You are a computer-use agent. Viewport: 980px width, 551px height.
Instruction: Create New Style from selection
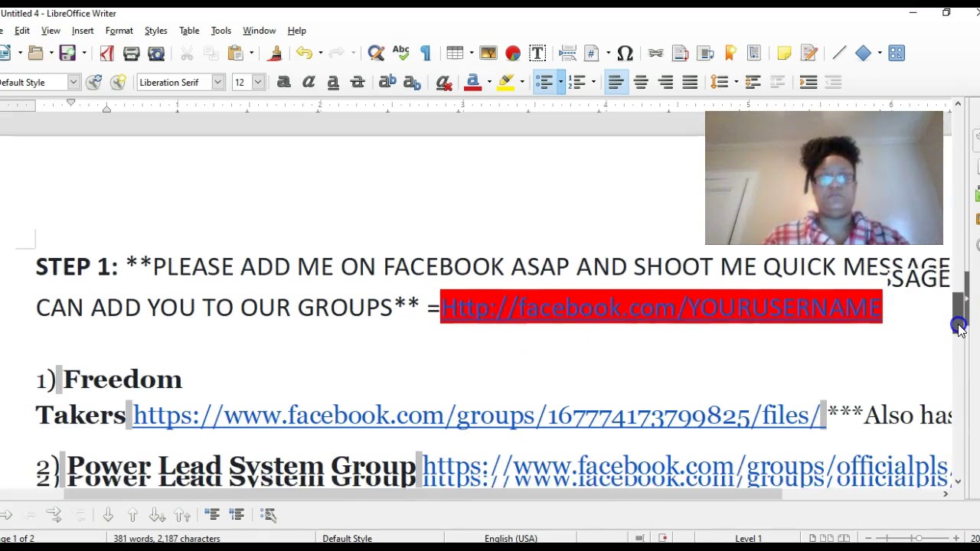point(118,82)
